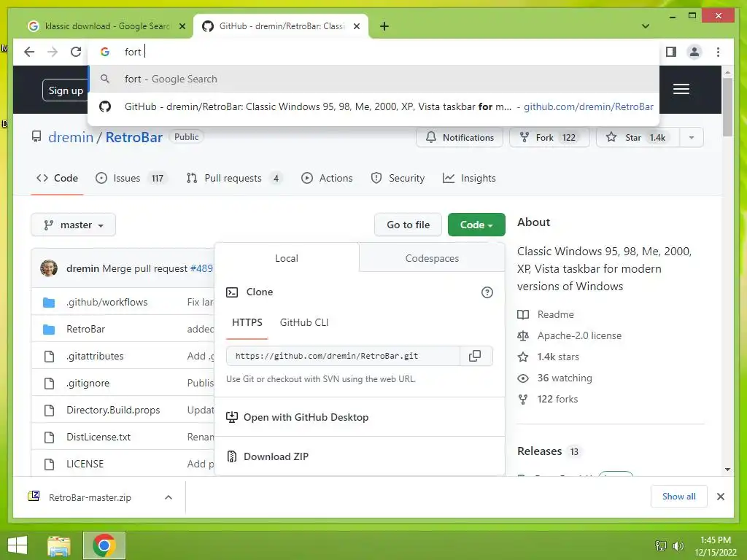The image size is (747, 560).
Task: Open the LICENSE file
Action: coord(85,464)
